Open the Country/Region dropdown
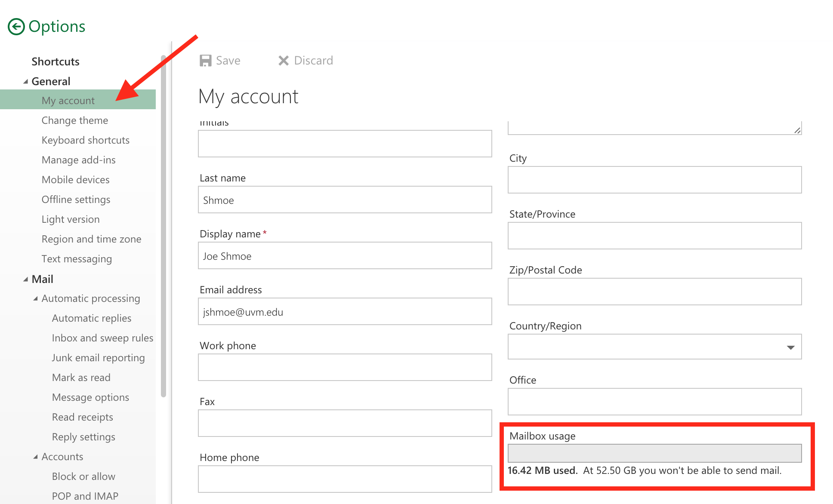 [792, 347]
